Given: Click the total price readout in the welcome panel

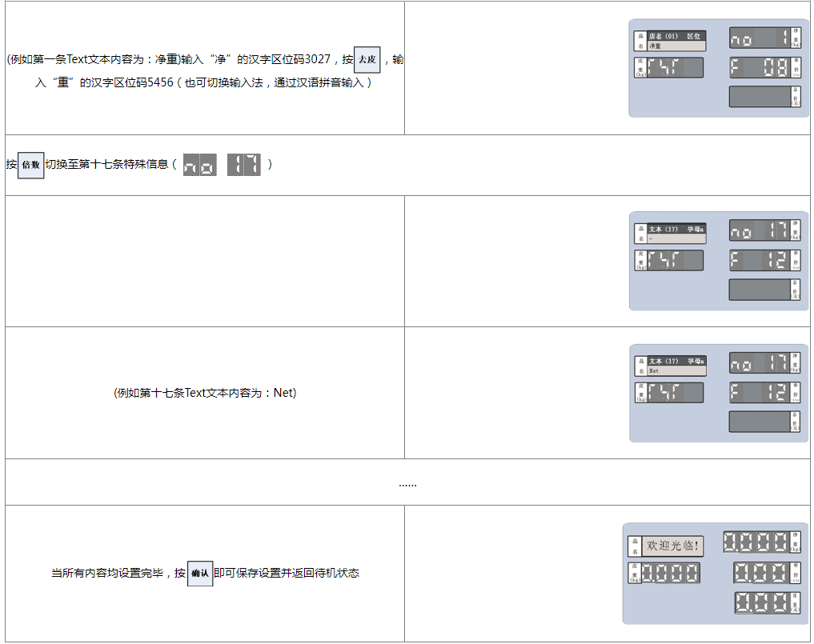Looking at the screenshot, I should tap(761, 603).
